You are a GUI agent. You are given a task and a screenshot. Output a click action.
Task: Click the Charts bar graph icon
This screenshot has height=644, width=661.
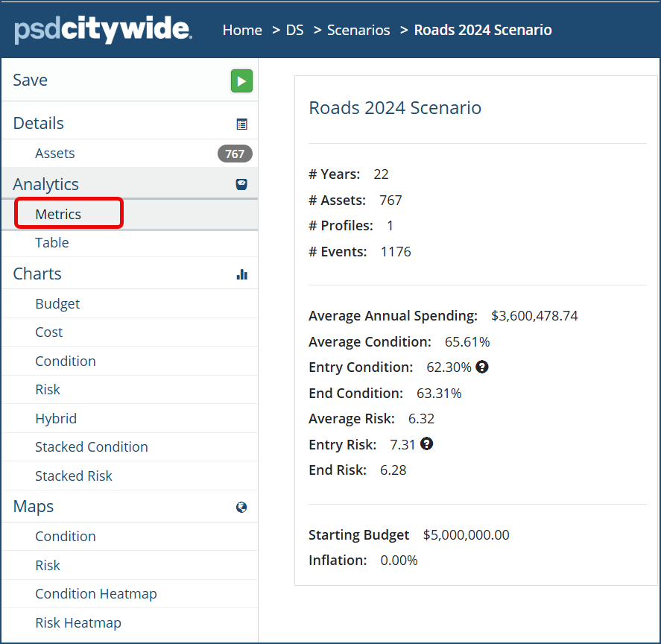coord(242,274)
